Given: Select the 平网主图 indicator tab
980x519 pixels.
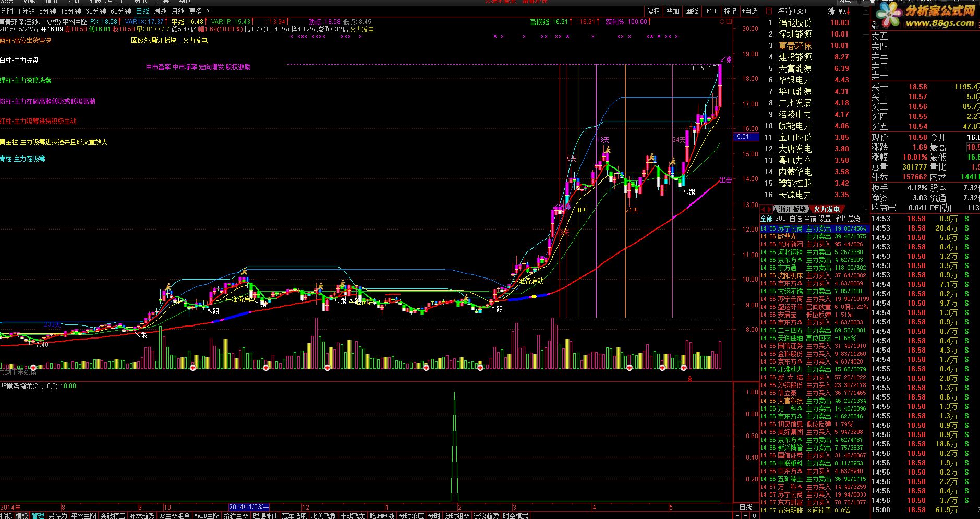Looking at the screenshot, I should point(84,515).
